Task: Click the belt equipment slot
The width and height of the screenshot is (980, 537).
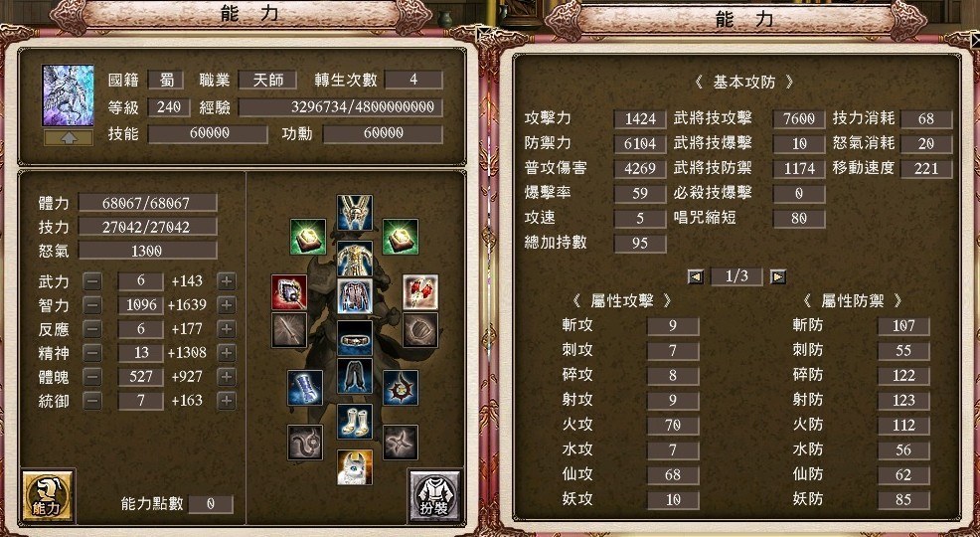Action: coord(355,338)
